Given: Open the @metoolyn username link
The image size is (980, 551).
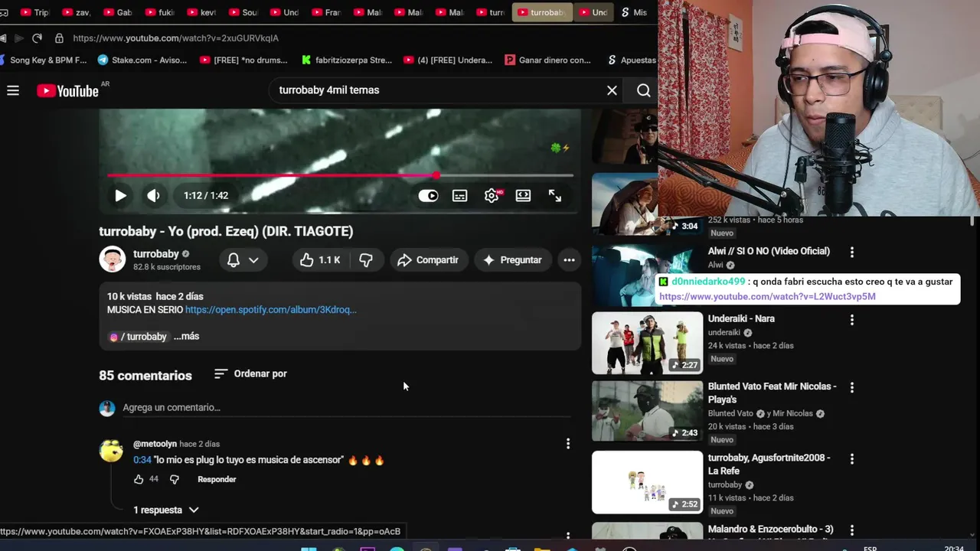Looking at the screenshot, I should (x=155, y=444).
